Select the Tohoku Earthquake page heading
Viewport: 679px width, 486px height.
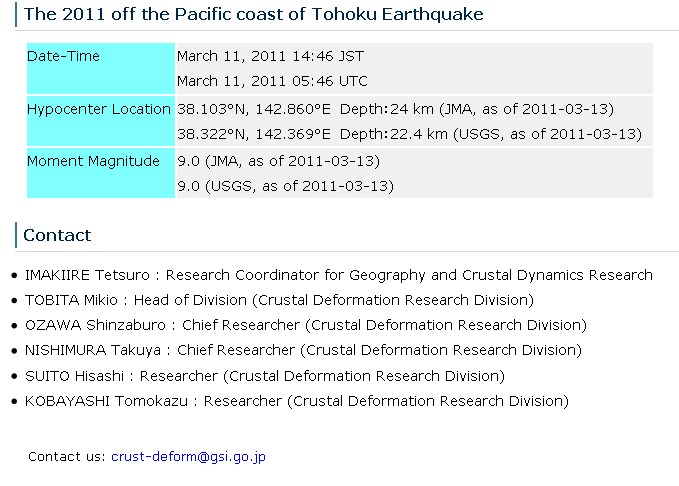point(253,14)
